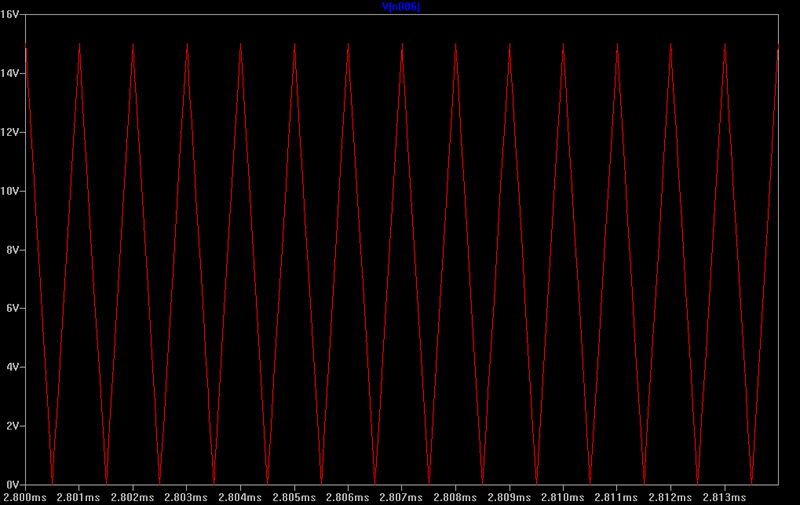
Task: Click the 2.807ms time axis label
Action: click(x=401, y=497)
